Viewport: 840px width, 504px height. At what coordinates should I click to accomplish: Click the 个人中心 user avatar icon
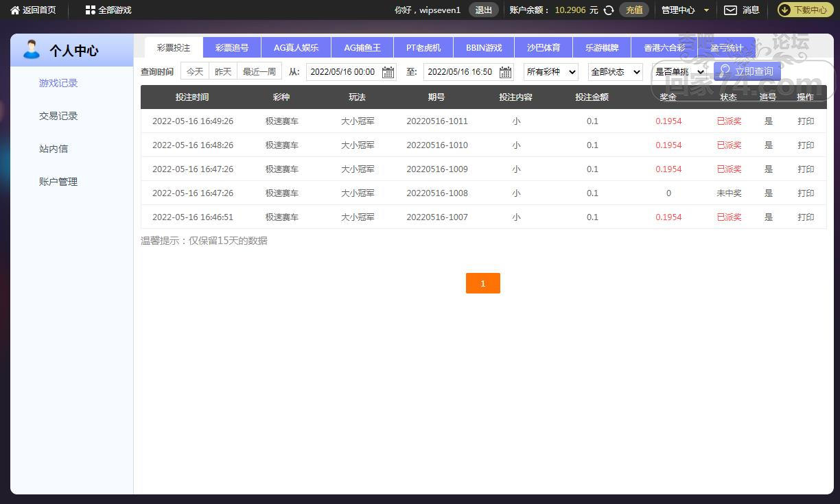pos(32,50)
